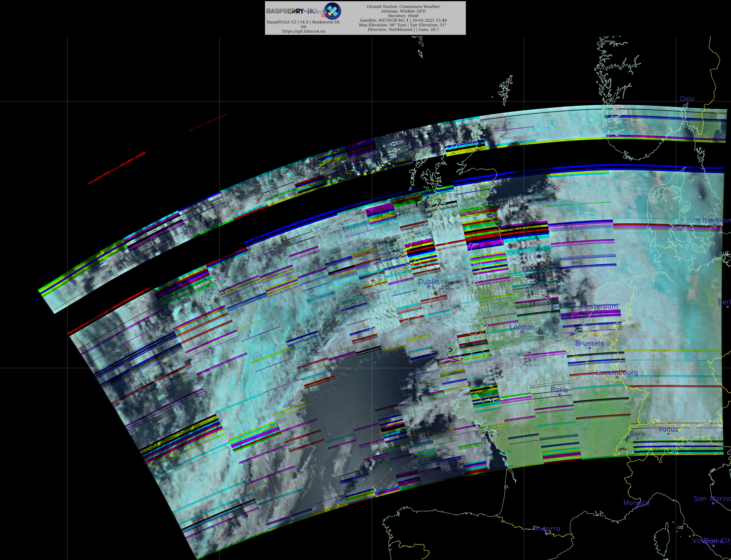Screen dimensions: 731x560
Task: Click the London city label
Action: pos(522,327)
